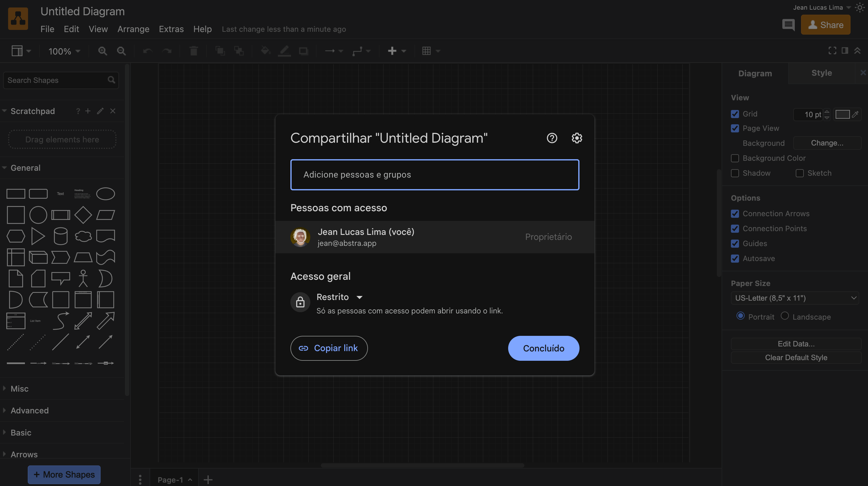The height and width of the screenshot is (486, 868).
Task: Enable the Sketch checkbox
Action: pos(799,173)
